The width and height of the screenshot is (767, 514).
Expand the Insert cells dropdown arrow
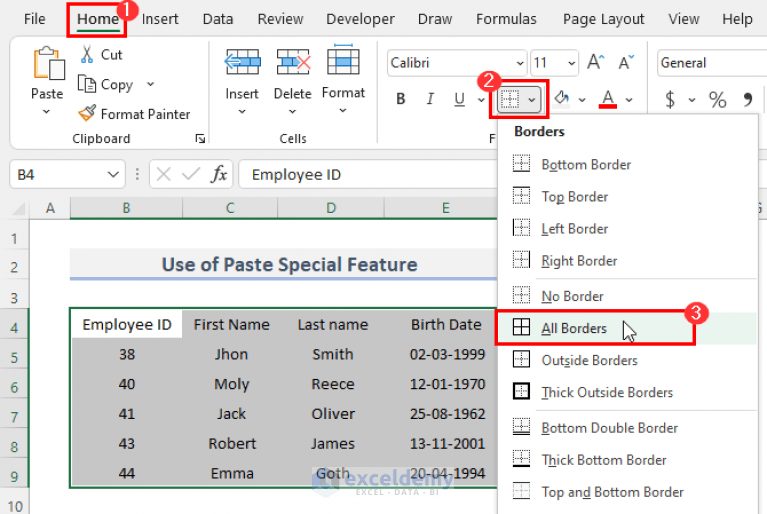[242, 112]
